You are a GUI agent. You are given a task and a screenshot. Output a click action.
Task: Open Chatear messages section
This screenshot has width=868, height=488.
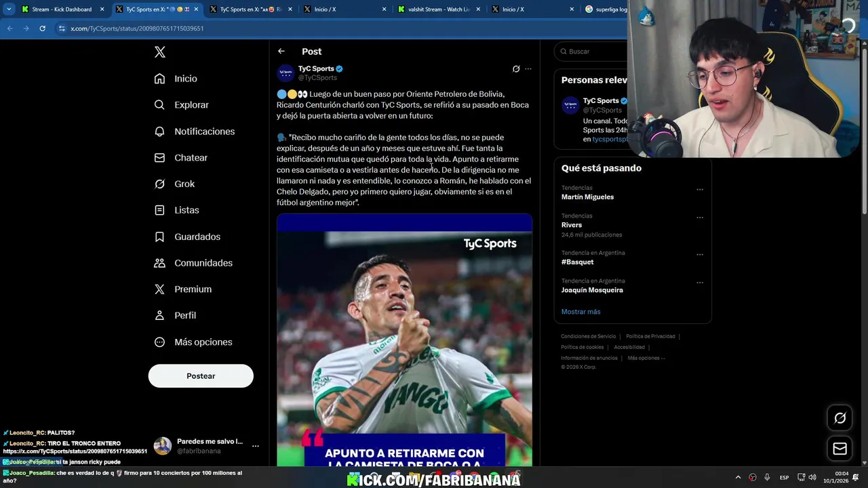(x=180, y=157)
